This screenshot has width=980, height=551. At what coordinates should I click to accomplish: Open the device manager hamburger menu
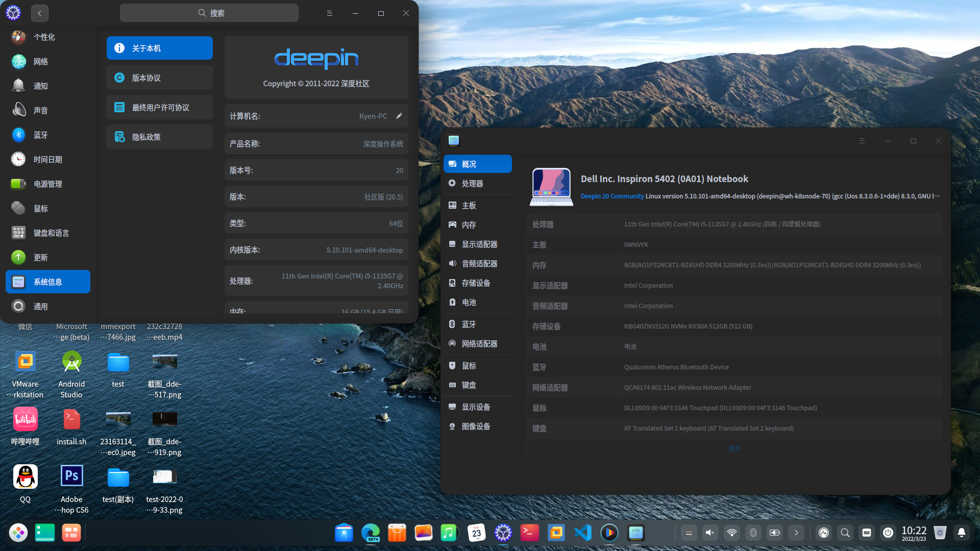click(x=862, y=140)
